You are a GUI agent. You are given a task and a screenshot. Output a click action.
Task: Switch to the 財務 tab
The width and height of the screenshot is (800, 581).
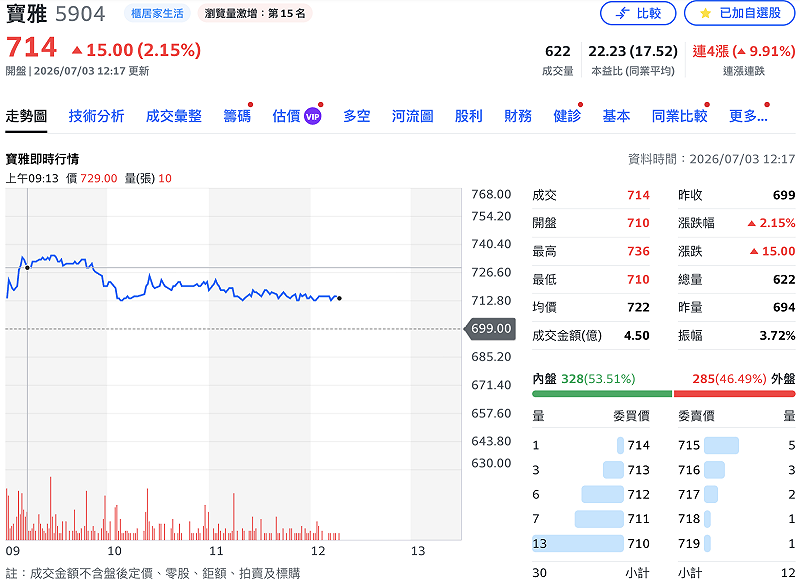[518, 116]
